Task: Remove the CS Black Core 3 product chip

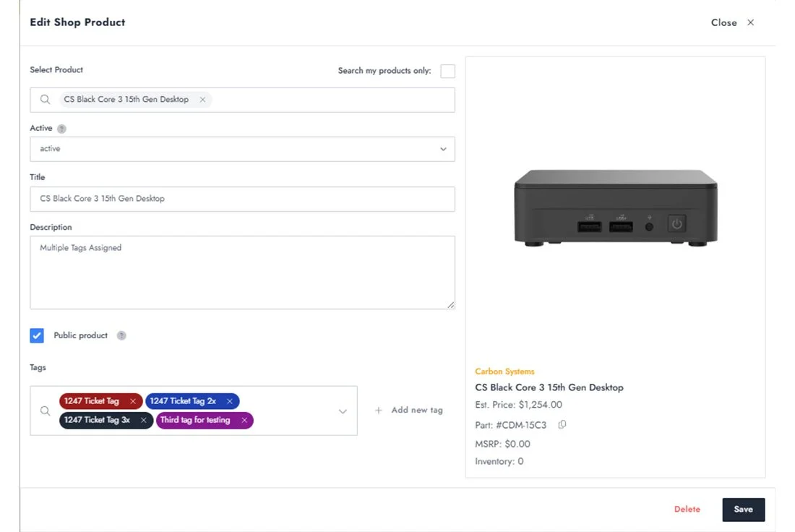Action: [202, 100]
